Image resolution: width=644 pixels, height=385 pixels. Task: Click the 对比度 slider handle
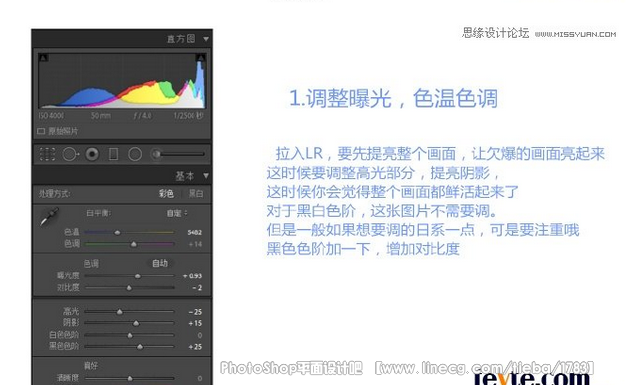point(129,288)
